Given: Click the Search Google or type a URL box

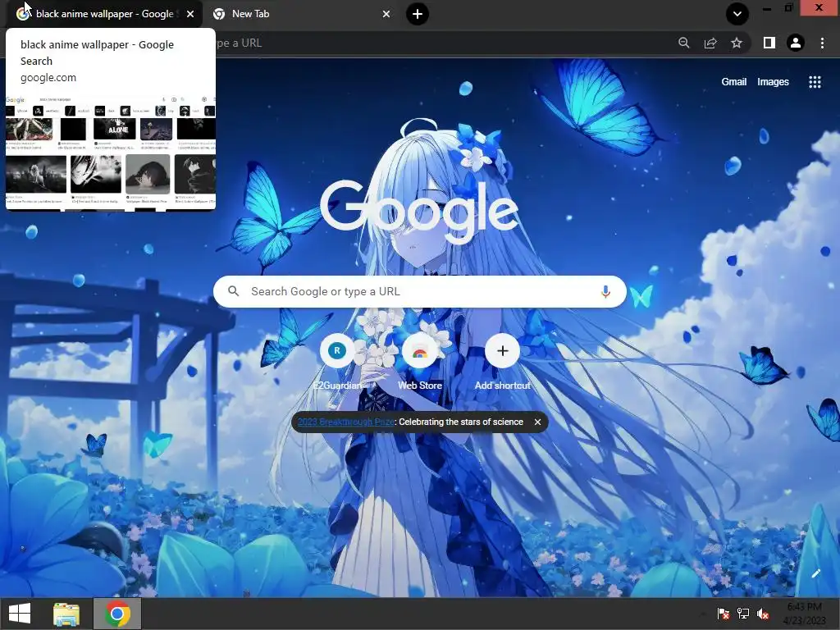Looking at the screenshot, I should [x=419, y=291].
